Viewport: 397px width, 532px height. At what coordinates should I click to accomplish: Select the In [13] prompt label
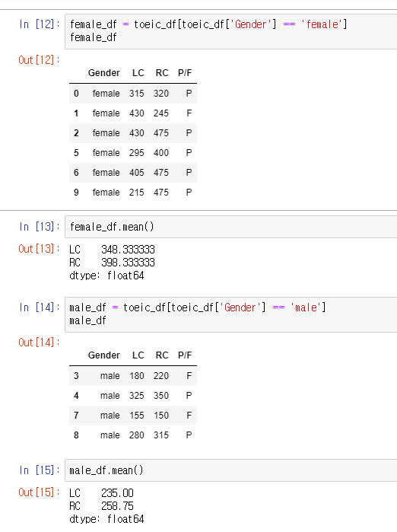click(x=40, y=227)
